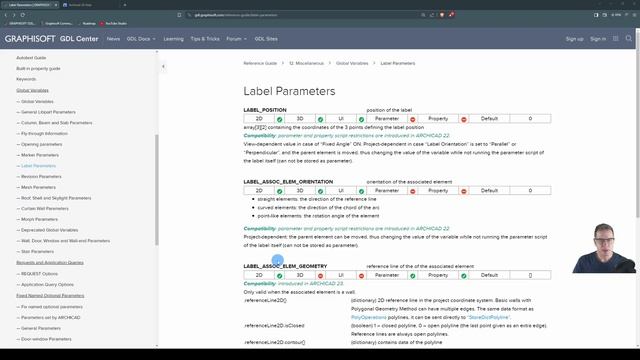
Task: Open the Brave wallet icon
Action: click(604, 15)
